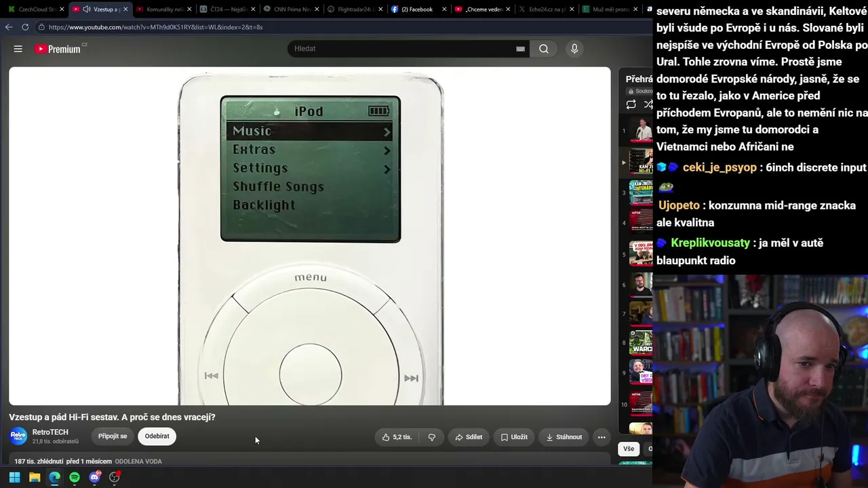Open on-screen keyboard icon in search box
The image size is (868, 488).
coord(520,49)
